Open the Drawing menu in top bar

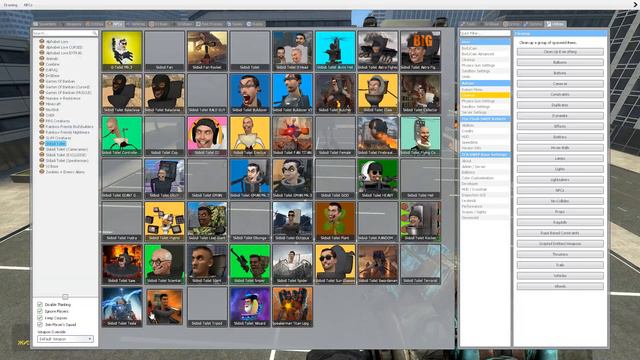11,5
